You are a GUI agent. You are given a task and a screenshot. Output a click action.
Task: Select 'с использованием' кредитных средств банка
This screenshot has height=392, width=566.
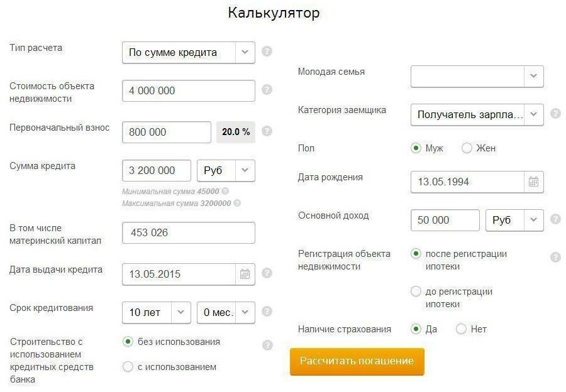point(128,367)
